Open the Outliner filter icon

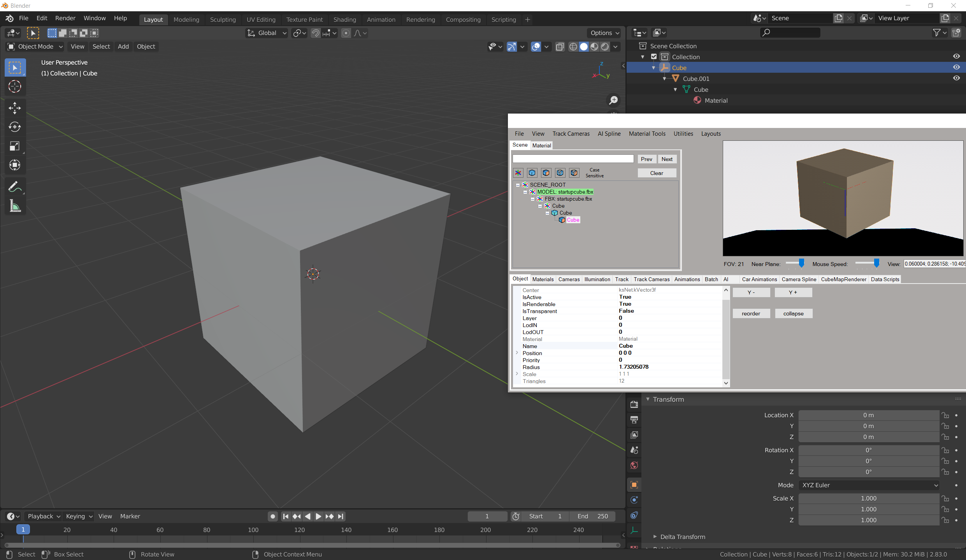tap(937, 33)
